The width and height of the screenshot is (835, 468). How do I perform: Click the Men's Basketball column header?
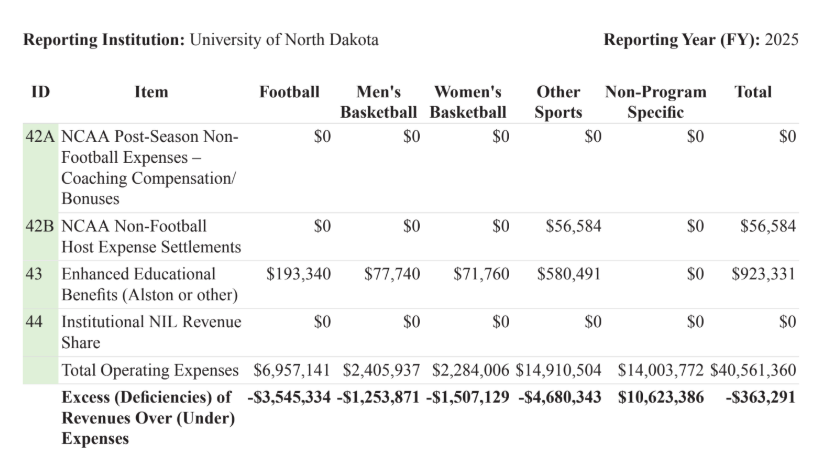pos(378,102)
